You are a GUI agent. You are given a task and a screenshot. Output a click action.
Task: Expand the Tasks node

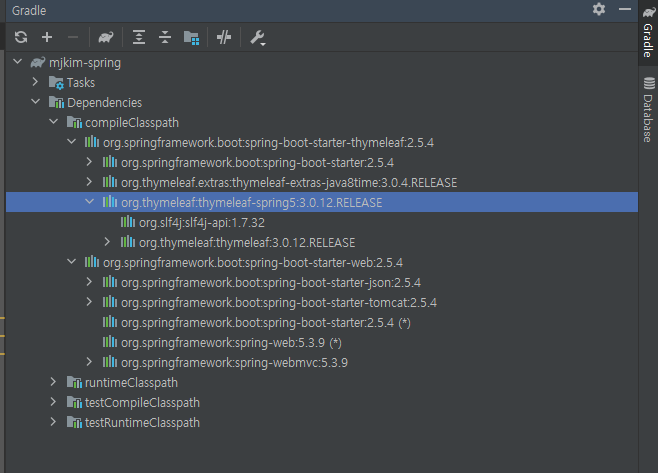pos(35,82)
